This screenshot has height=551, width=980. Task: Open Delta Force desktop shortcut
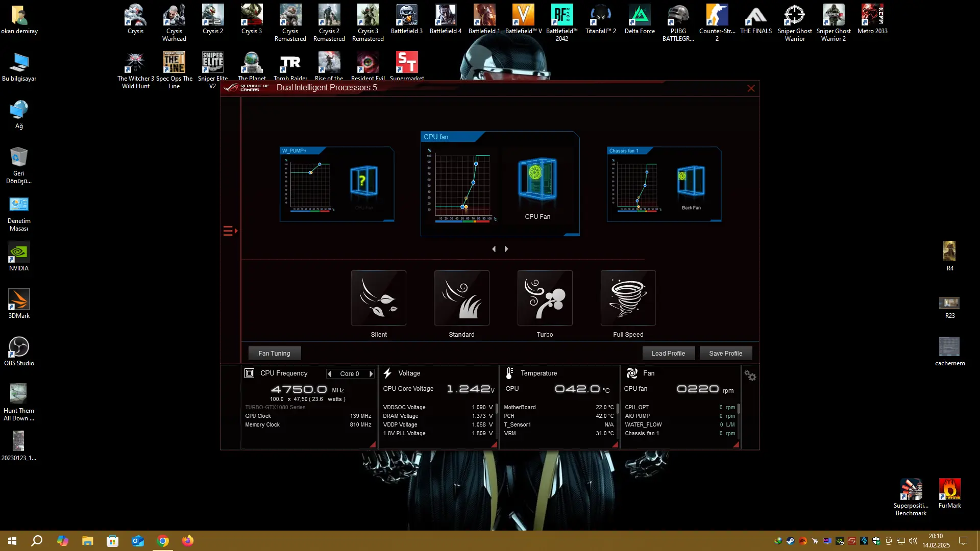click(640, 19)
